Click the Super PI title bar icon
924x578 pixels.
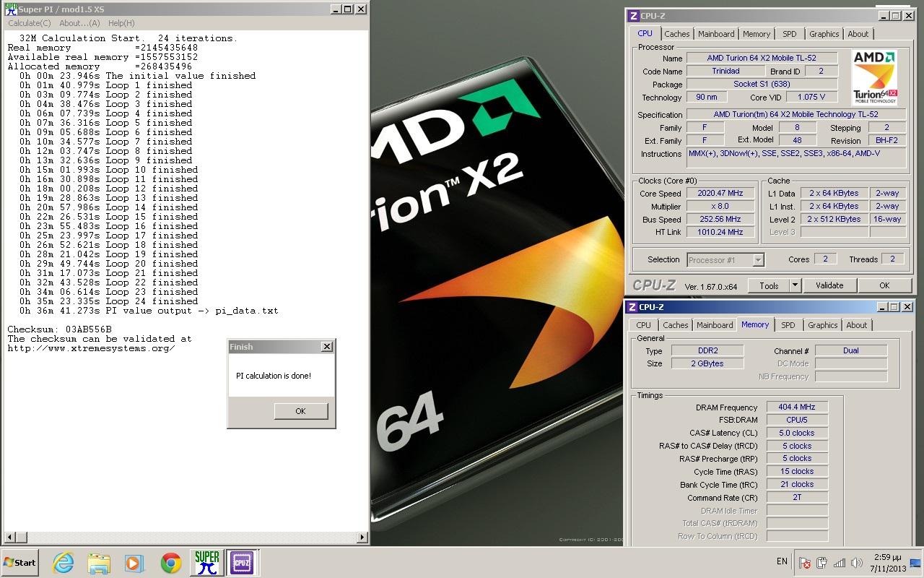coord(11,9)
